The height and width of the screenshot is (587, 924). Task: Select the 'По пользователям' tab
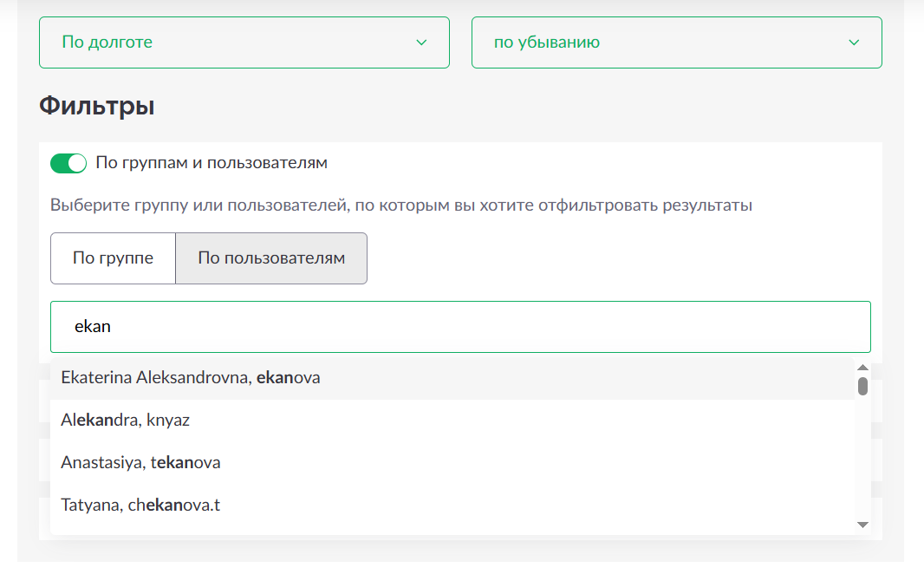[x=271, y=258]
